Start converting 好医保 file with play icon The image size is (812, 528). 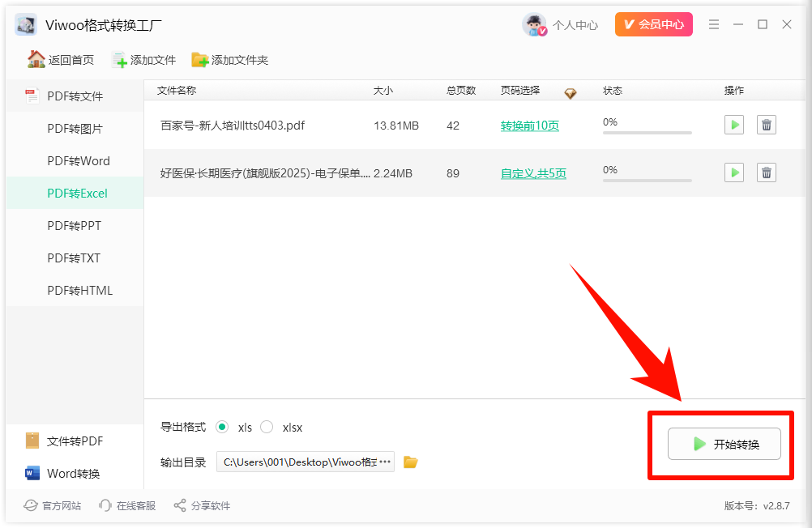734,172
